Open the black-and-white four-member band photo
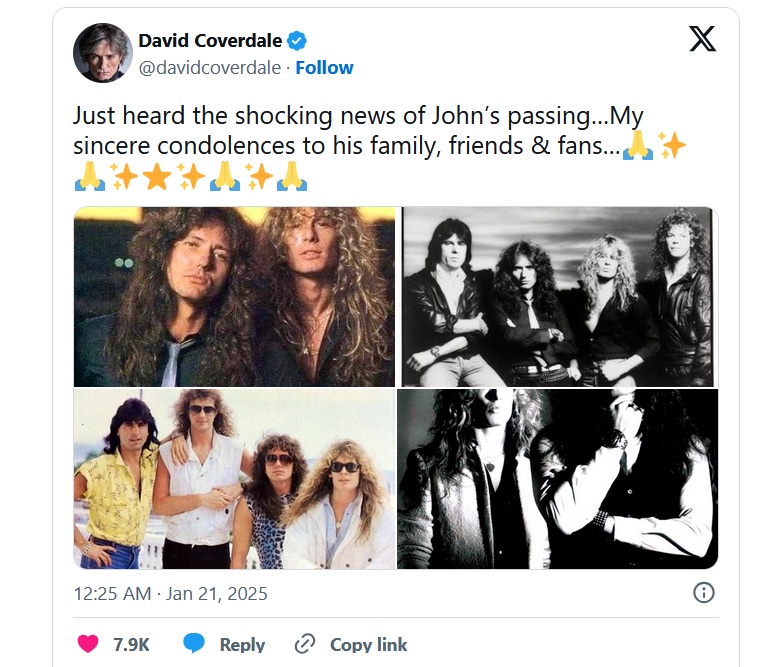Screen dimensions: 771x667 pos(558,297)
